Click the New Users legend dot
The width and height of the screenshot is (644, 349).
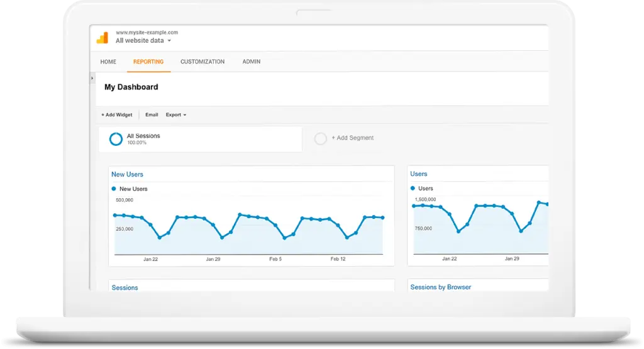coord(114,189)
